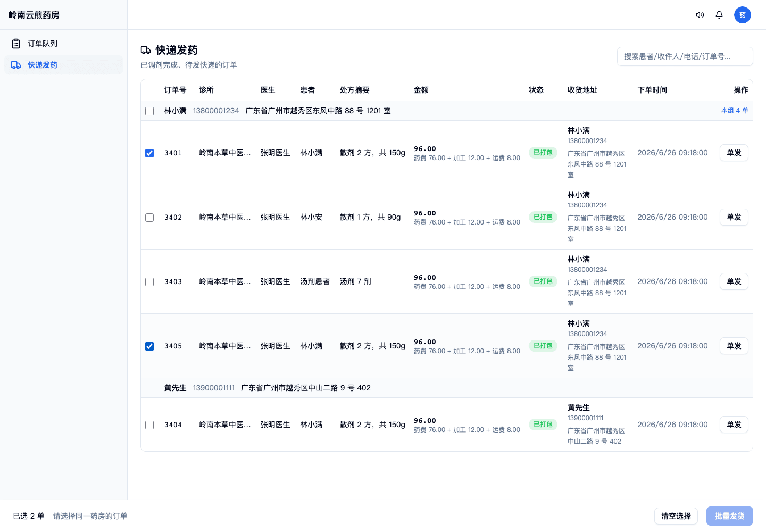Click 清空选择 button
766x532 pixels.
tap(676, 516)
